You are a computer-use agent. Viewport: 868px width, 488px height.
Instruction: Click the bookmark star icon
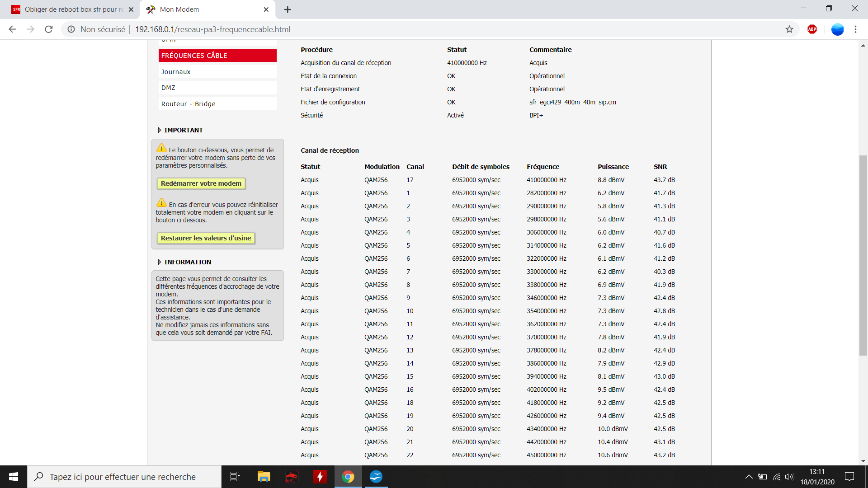[x=789, y=29]
